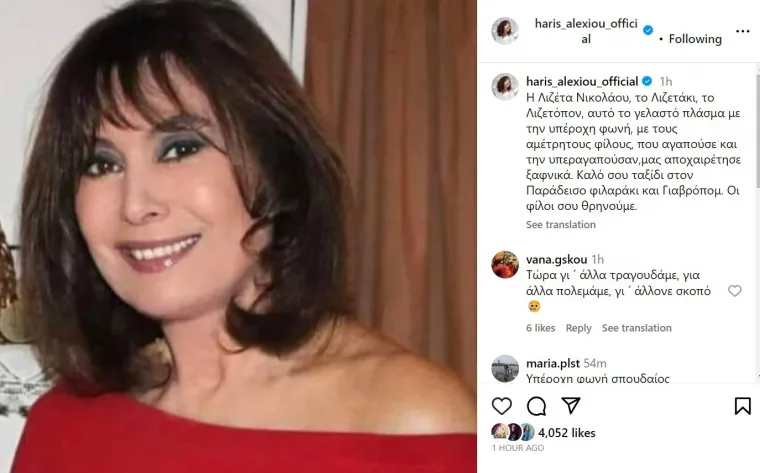View the 6 likes on the comment
The width and height of the screenshot is (760, 473).
point(540,328)
